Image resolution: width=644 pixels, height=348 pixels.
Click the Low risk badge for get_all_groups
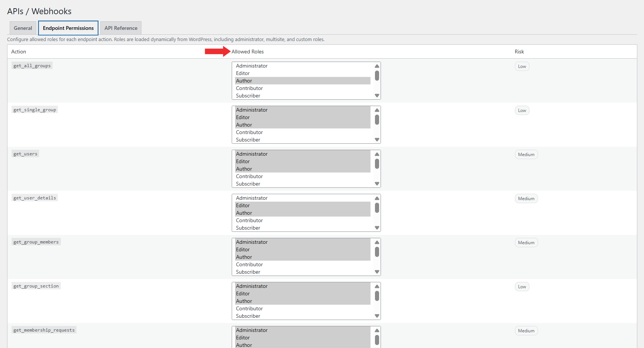tap(522, 66)
